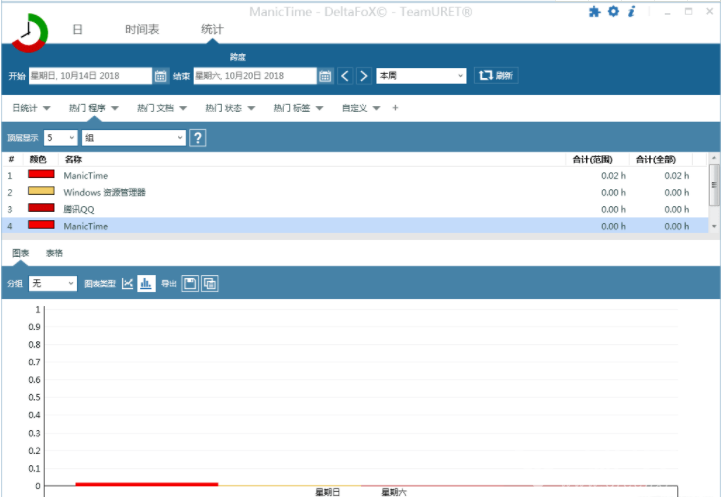
Task: Select the 热门标签 tab
Action: tap(292, 108)
